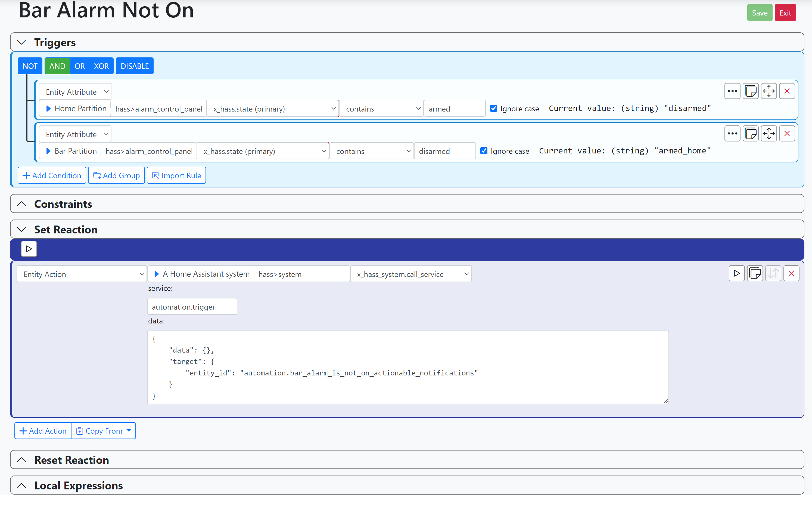Viewport: 812px width, 506px height.
Task: Run the whole Set Reaction
Action: [29, 249]
